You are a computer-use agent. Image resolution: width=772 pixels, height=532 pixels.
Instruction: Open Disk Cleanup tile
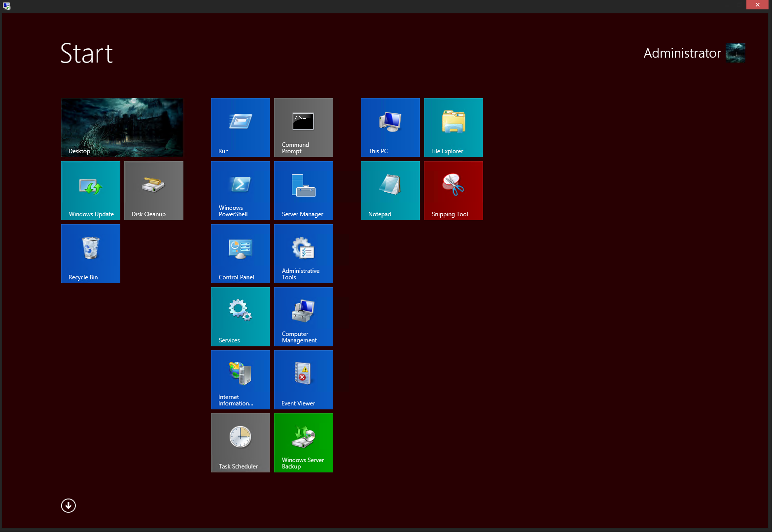(x=154, y=191)
